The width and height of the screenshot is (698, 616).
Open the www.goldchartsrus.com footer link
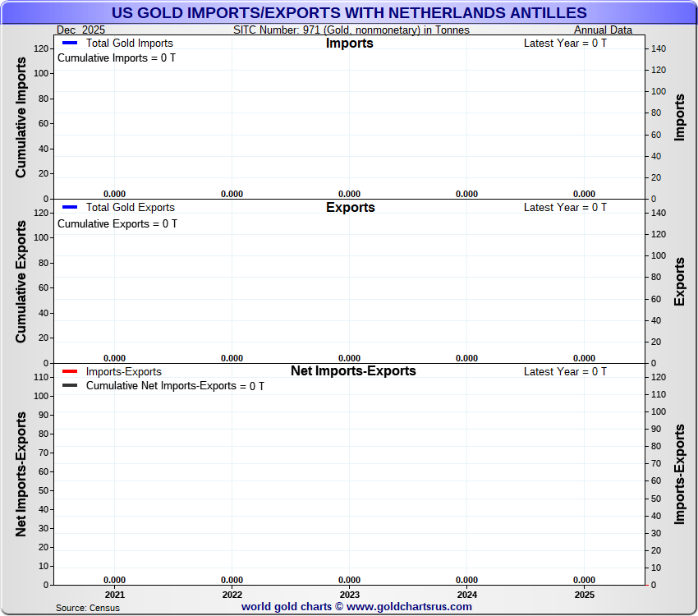(x=409, y=607)
